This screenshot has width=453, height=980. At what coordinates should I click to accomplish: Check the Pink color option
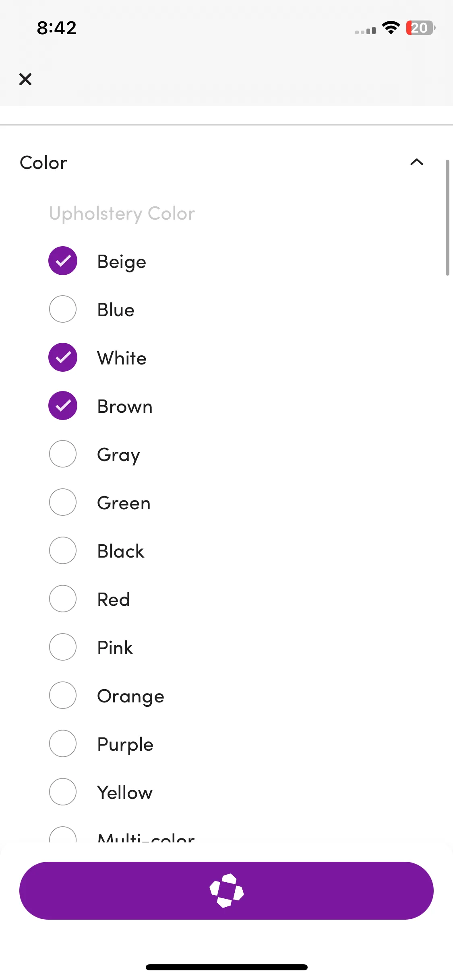click(63, 647)
